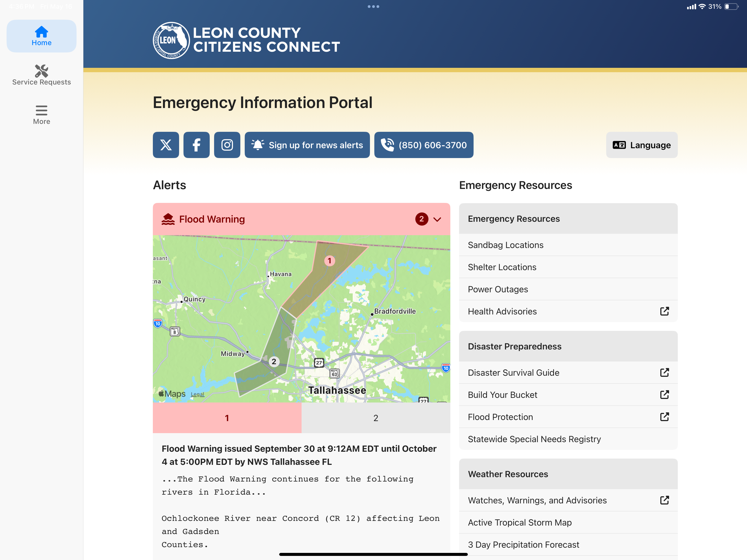Image resolution: width=747 pixels, height=560 pixels.
Task: Click the Emergency Information Portal heading
Action: tap(262, 102)
